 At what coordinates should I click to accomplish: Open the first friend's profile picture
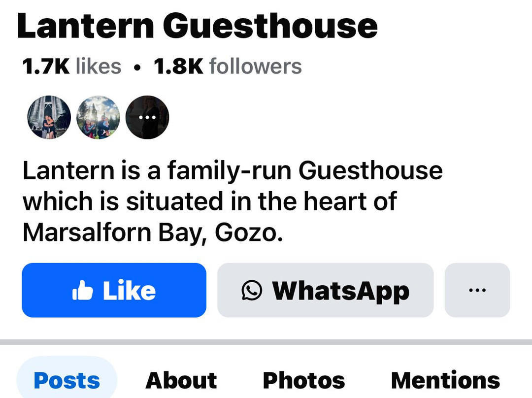pyautogui.click(x=48, y=117)
